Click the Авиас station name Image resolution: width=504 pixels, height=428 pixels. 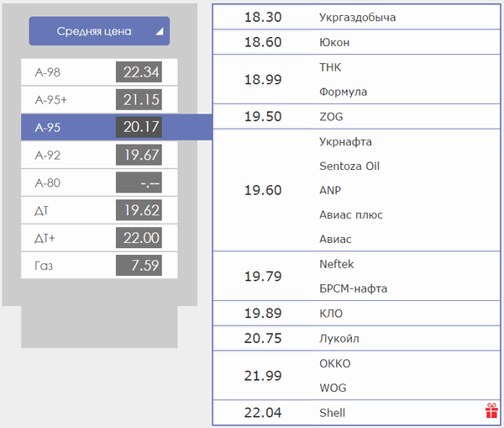[335, 240]
